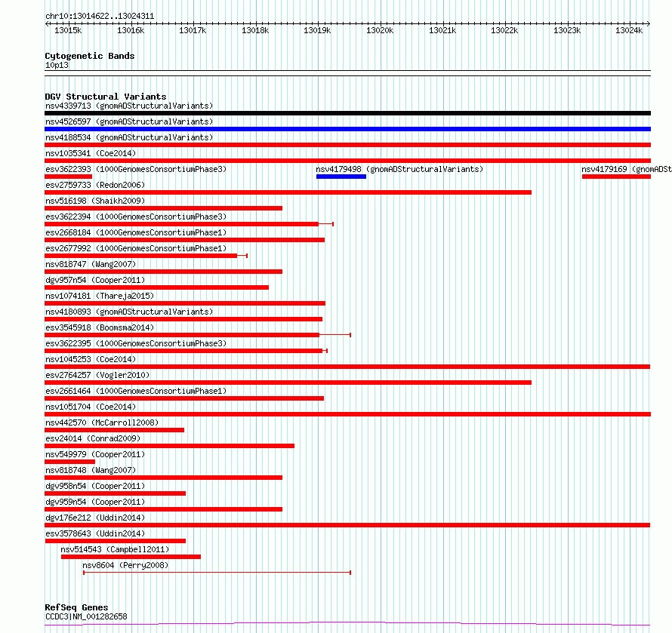672x633 pixels.
Task: Click the red nsv442570 variant bar
Action: pos(115,430)
